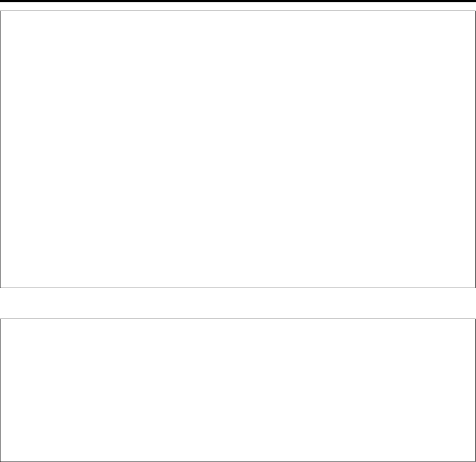476x462 pixels.
Task: Click the white strip below the black bar
Action: coord(238,6)
